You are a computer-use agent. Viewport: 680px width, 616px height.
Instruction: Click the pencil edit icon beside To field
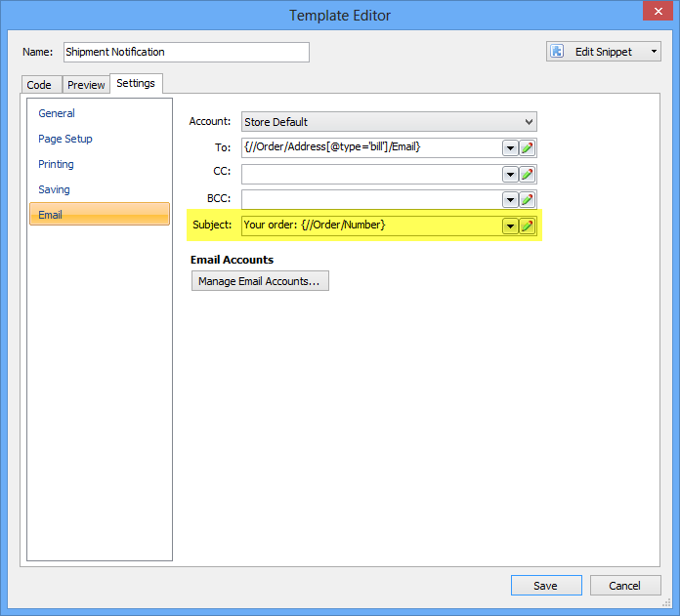[x=527, y=148]
